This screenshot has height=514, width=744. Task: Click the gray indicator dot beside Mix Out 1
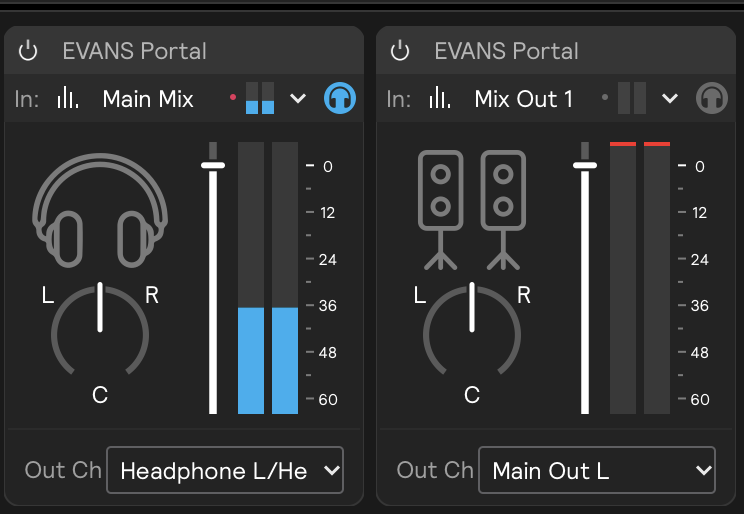pyautogui.click(x=605, y=98)
